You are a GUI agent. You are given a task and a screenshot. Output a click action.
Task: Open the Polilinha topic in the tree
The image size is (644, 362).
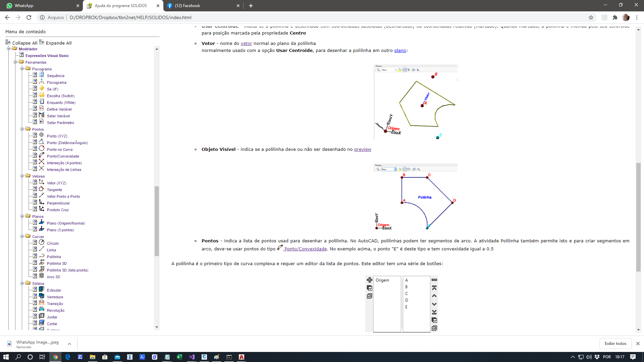tap(54, 257)
